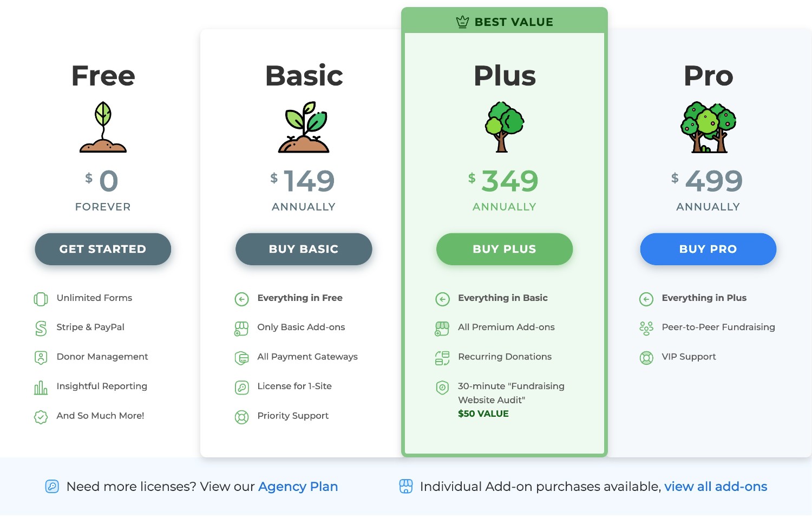The height and width of the screenshot is (518, 812).
Task: Click the Peer-to-Peer Fundraising icon
Action: [646, 328]
